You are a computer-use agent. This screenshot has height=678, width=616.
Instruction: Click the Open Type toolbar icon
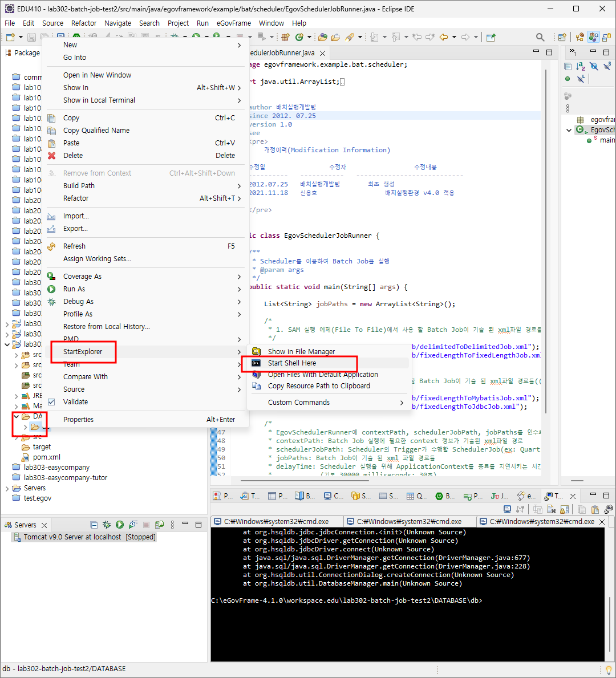click(323, 37)
